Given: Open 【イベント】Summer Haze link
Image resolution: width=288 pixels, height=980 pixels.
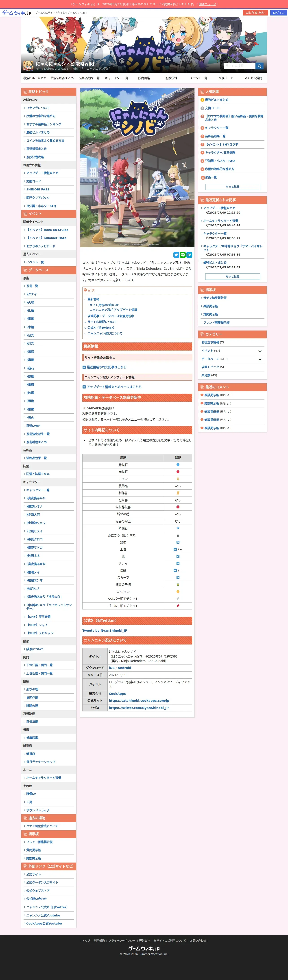Looking at the screenshot, I should click(x=46, y=238).
